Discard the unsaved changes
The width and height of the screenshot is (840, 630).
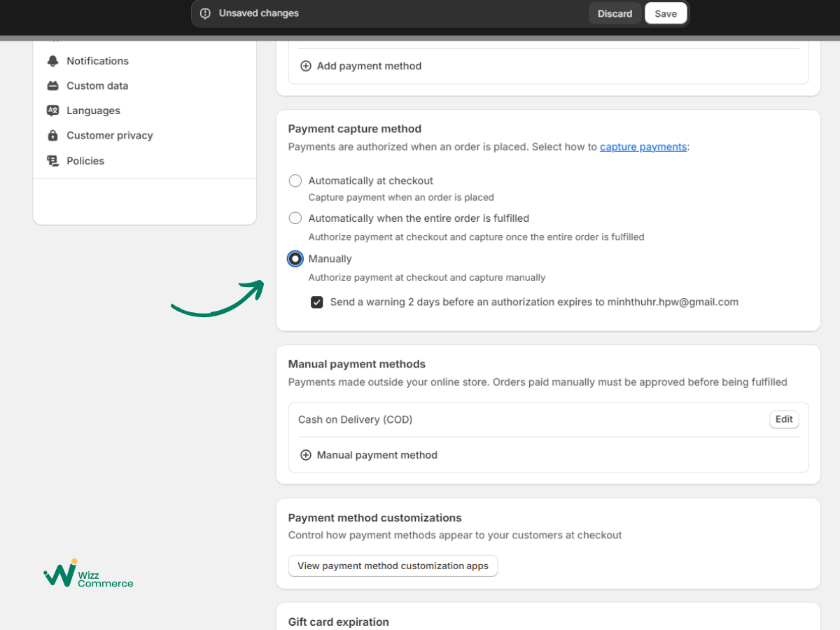coord(615,14)
